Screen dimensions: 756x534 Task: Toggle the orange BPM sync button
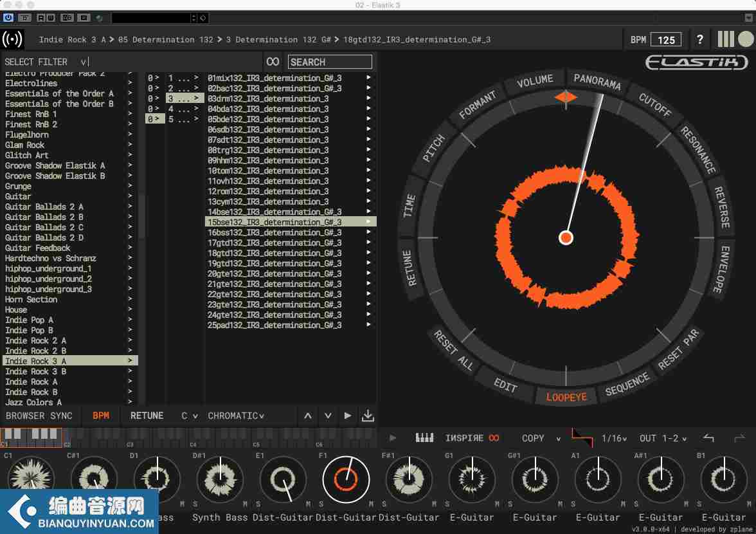coord(101,416)
